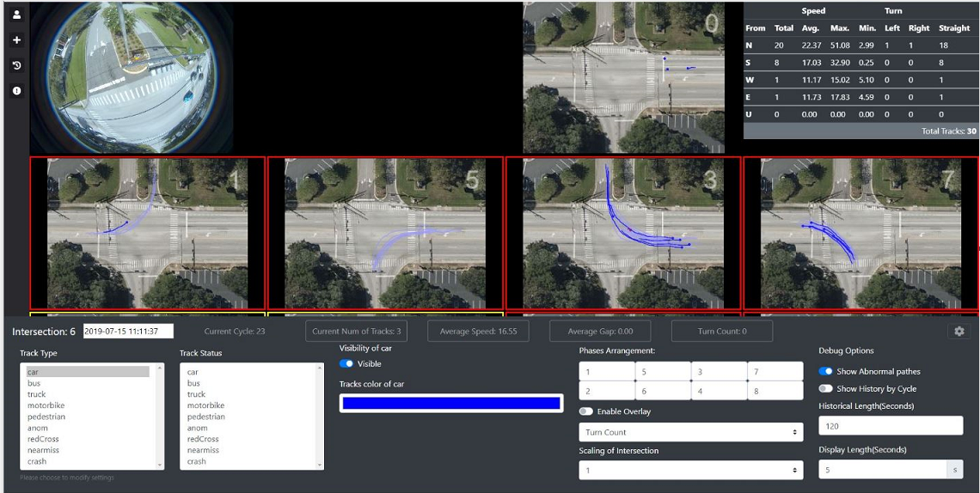The width and height of the screenshot is (980, 493).
Task: Open the blue tracks color swatch
Action: coord(450,403)
